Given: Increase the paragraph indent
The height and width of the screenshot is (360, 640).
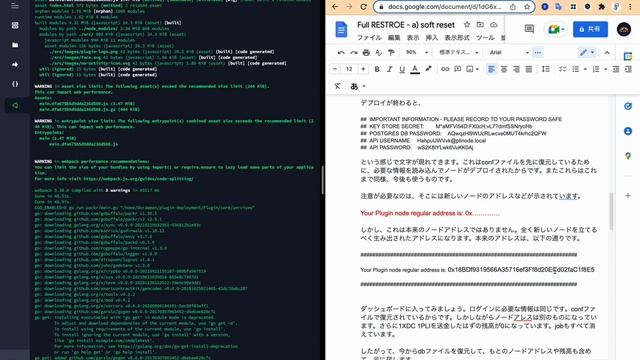Looking at the screenshot, I should (628, 69).
